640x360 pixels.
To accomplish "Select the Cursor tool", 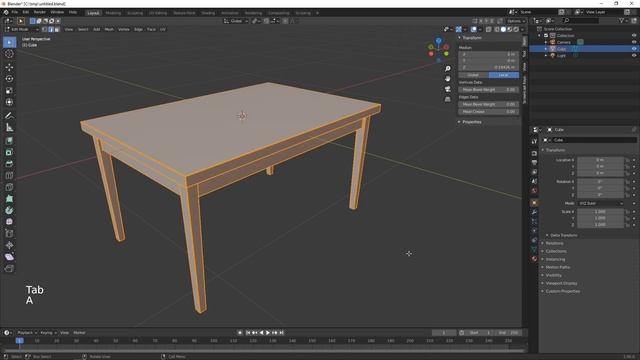I will tap(9, 54).
